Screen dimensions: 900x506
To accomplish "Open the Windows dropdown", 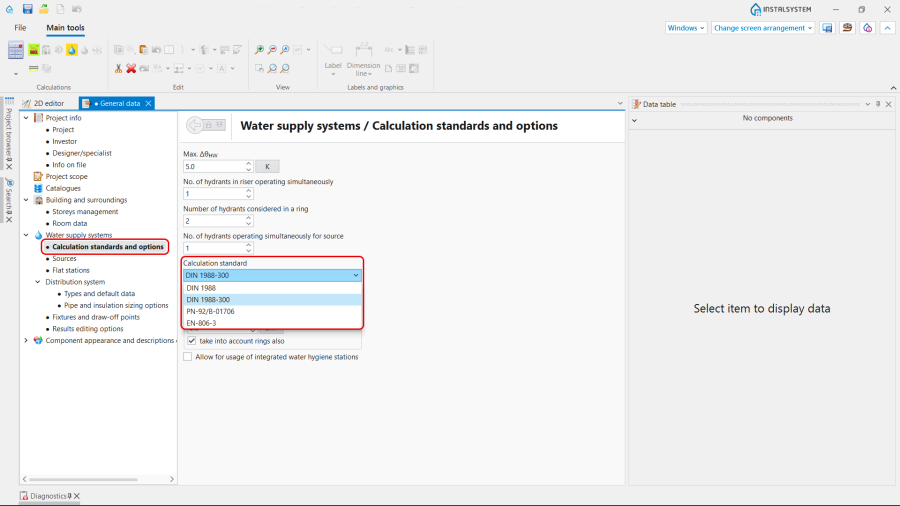I will [686, 28].
